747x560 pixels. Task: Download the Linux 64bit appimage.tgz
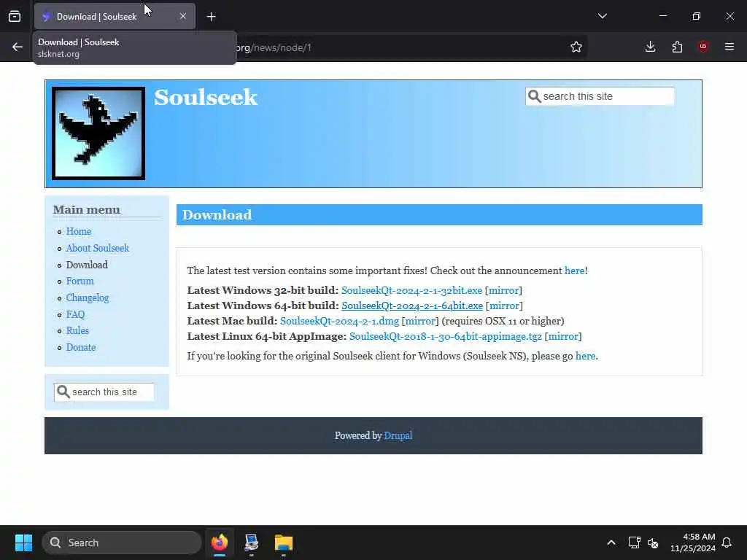[446, 336]
